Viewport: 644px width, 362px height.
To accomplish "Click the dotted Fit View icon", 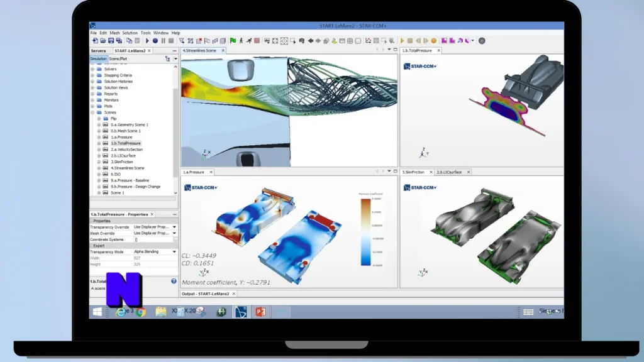I will coord(284,41).
